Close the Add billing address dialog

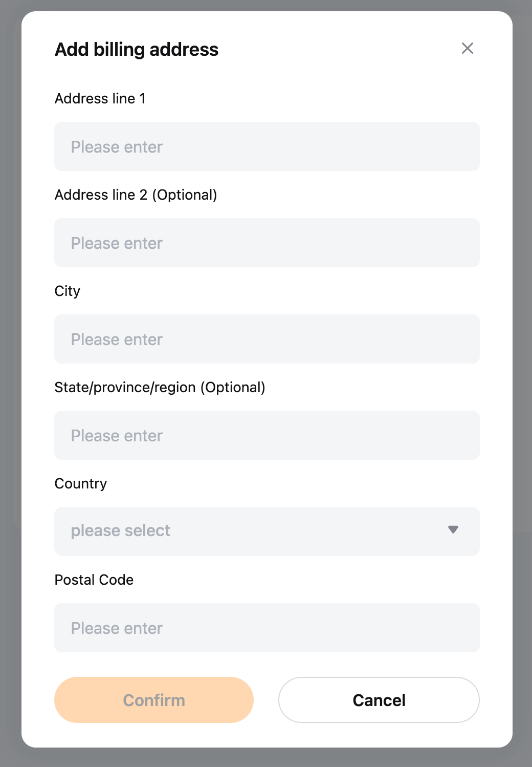[467, 49]
